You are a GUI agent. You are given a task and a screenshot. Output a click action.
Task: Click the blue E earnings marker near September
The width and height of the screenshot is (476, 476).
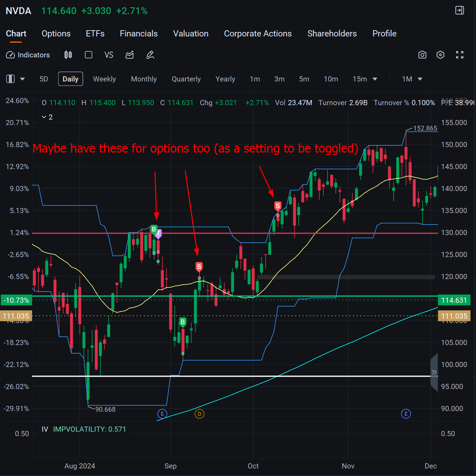[x=162, y=414]
